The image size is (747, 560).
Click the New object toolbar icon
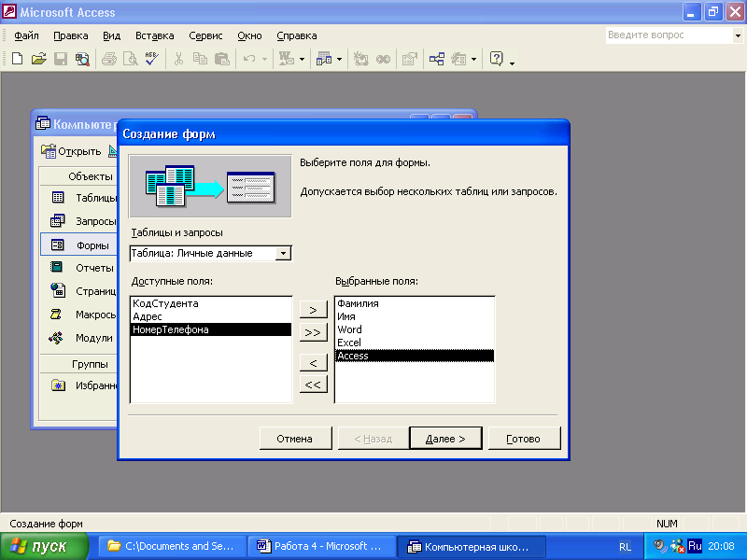pos(458,59)
